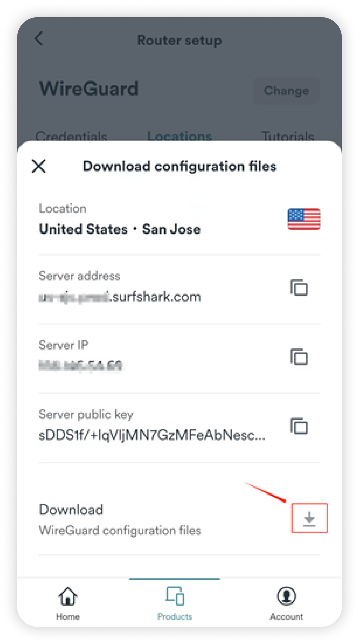Copy the Server public key
The height and width of the screenshot is (644, 359).
(299, 426)
